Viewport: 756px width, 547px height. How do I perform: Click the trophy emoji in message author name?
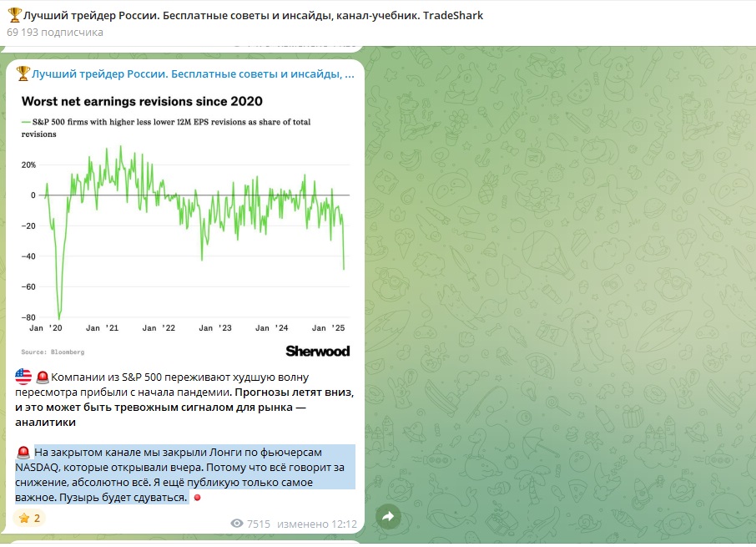click(x=23, y=74)
